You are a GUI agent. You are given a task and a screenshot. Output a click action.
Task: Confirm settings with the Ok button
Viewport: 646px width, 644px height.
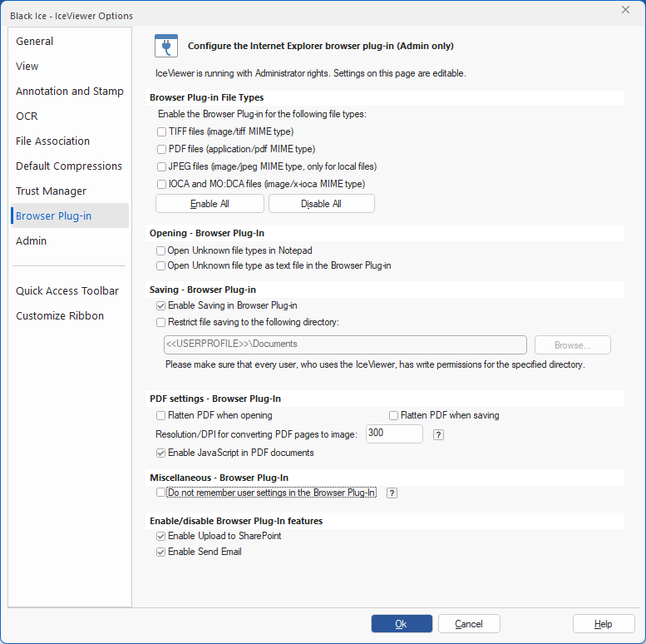click(x=402, y=624)
